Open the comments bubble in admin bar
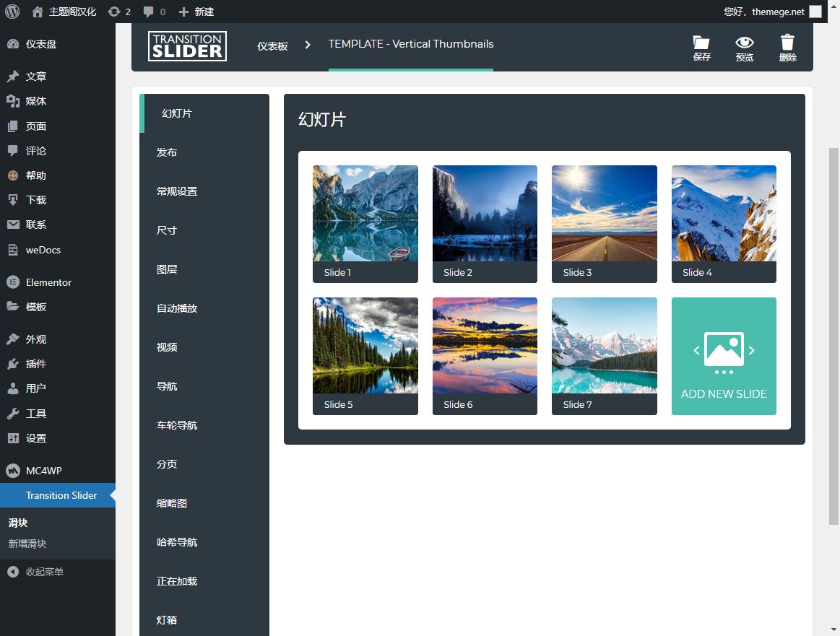 [155, 12]
